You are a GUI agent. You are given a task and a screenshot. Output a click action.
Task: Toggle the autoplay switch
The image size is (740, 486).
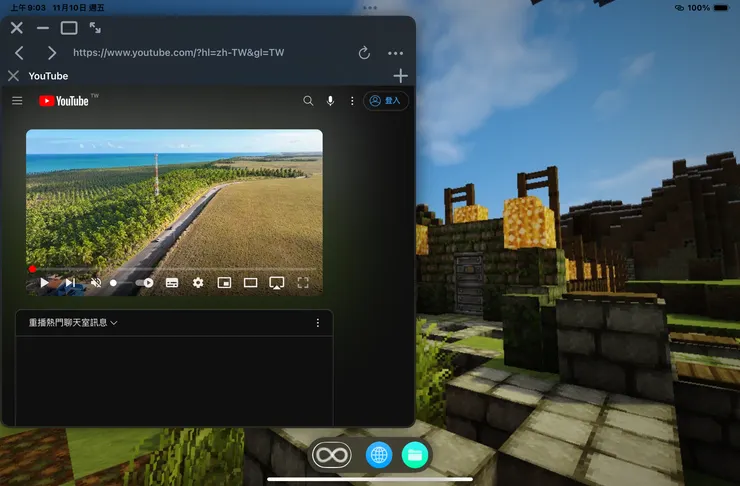coord(144,283)
